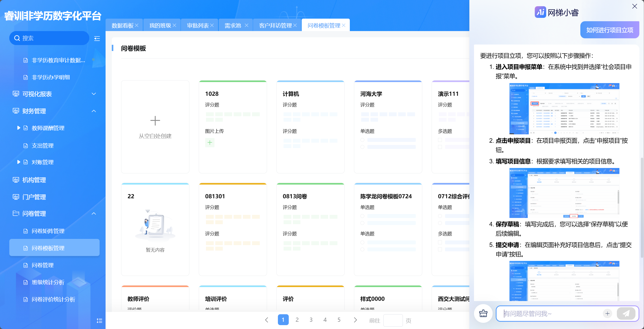Open the empty template card 22
The height and width of the screenshot is (329, 644).
tap(155, 229)
